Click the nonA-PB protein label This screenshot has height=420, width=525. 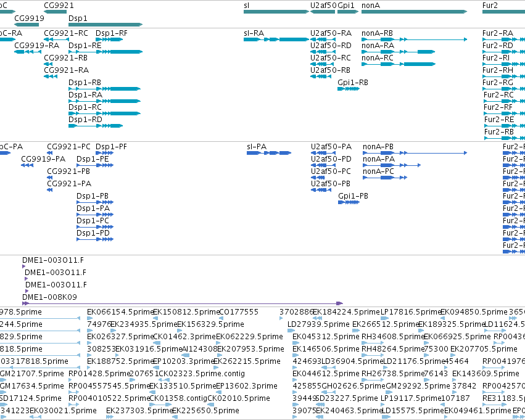[x=378, y=147]
